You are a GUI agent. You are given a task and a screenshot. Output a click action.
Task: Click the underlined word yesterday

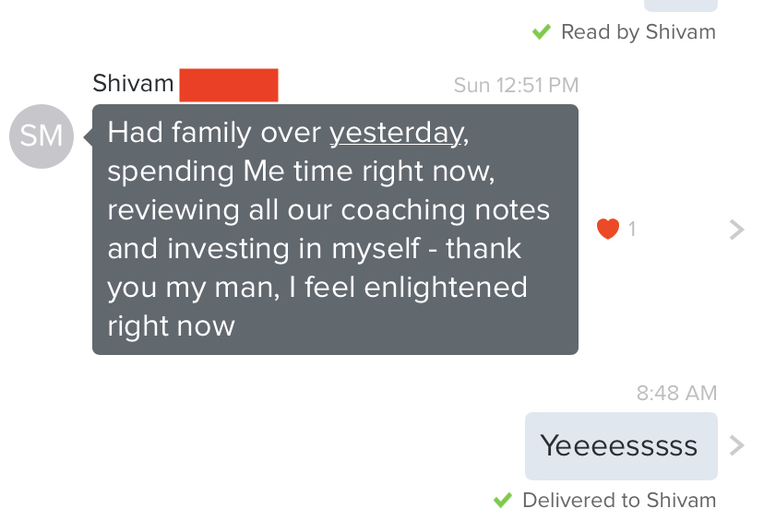(x=397, y=133)
